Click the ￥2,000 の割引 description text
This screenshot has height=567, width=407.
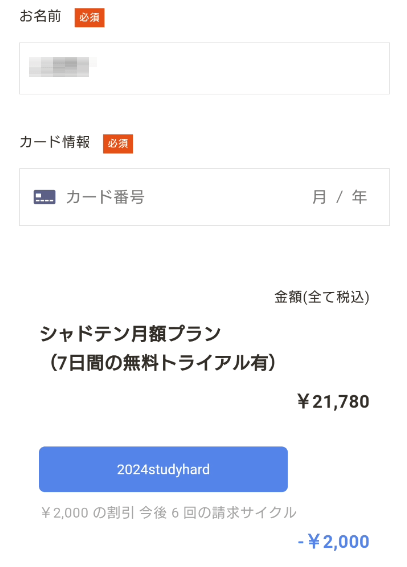coord(87,512)
